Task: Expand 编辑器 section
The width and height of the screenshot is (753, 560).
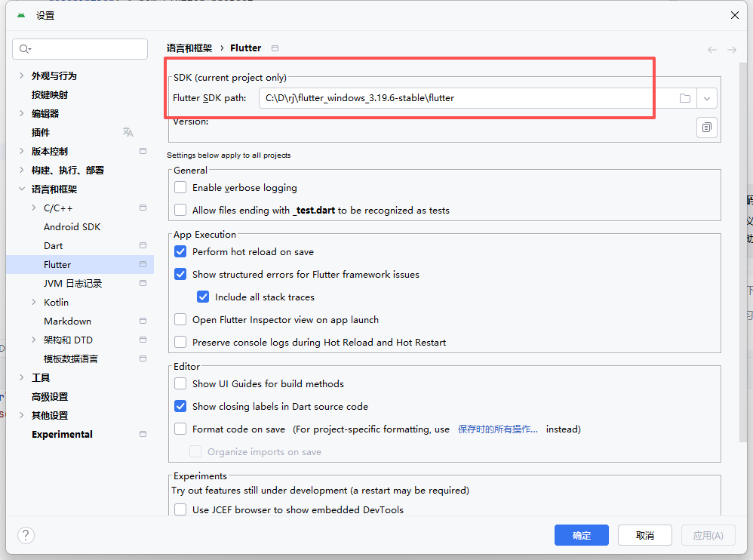Action: coord(22,113)
